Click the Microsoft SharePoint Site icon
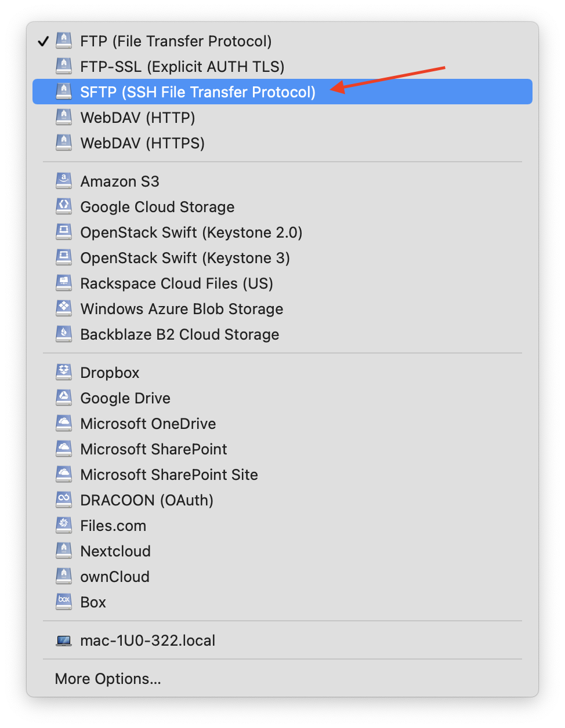 [x=64, y=474]
